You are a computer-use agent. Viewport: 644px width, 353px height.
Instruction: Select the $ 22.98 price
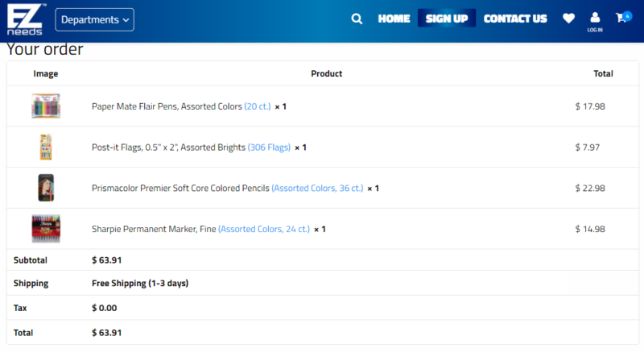tap(590, 188)
